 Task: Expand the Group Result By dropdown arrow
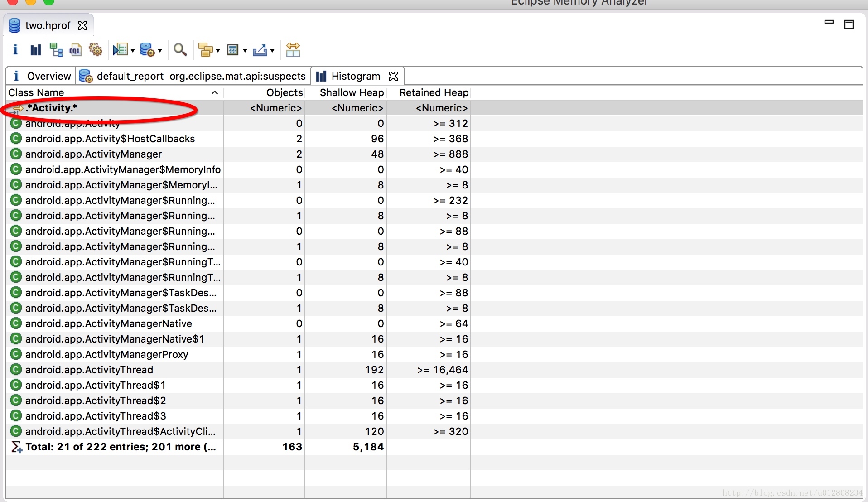click(x=218, y=50)
